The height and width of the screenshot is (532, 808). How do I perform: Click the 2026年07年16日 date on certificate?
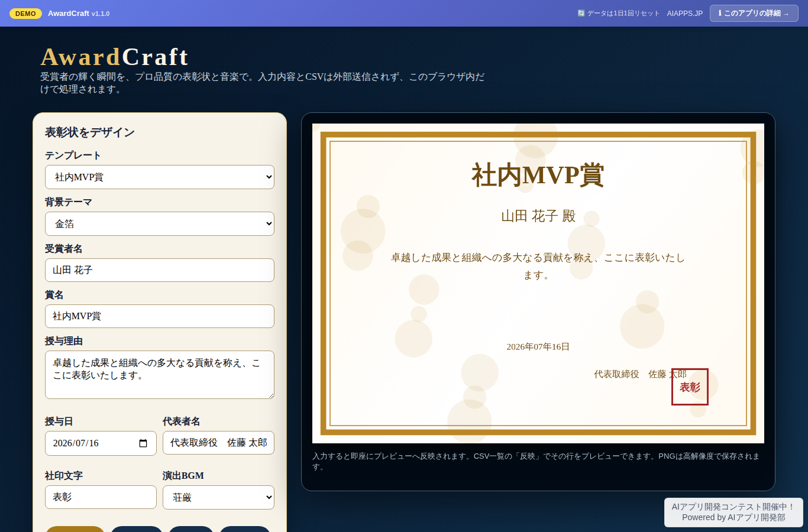point(538,347)
